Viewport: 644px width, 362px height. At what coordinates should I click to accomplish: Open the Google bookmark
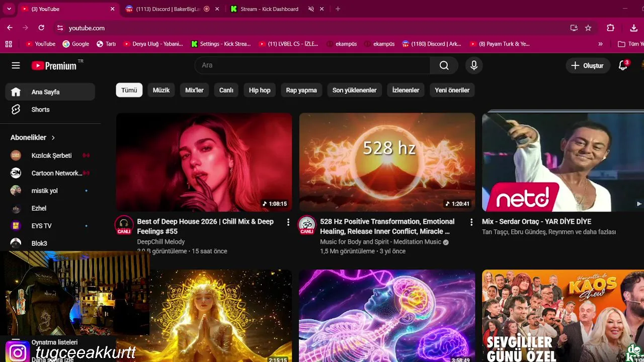point(76,44)
